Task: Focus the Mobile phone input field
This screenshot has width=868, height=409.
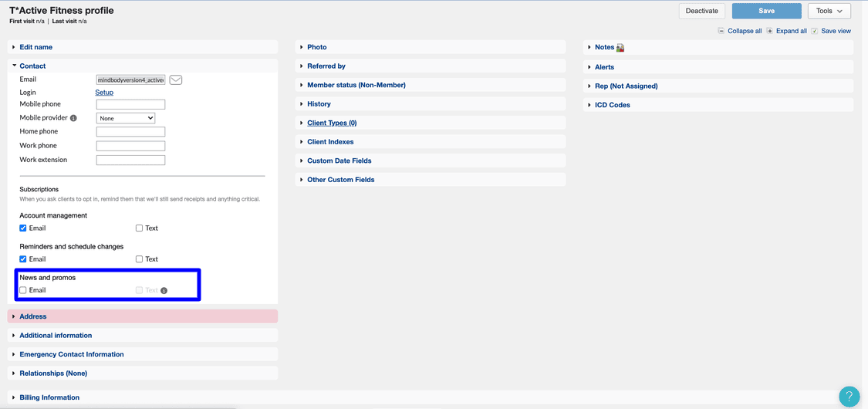Action: pos(130,104)
